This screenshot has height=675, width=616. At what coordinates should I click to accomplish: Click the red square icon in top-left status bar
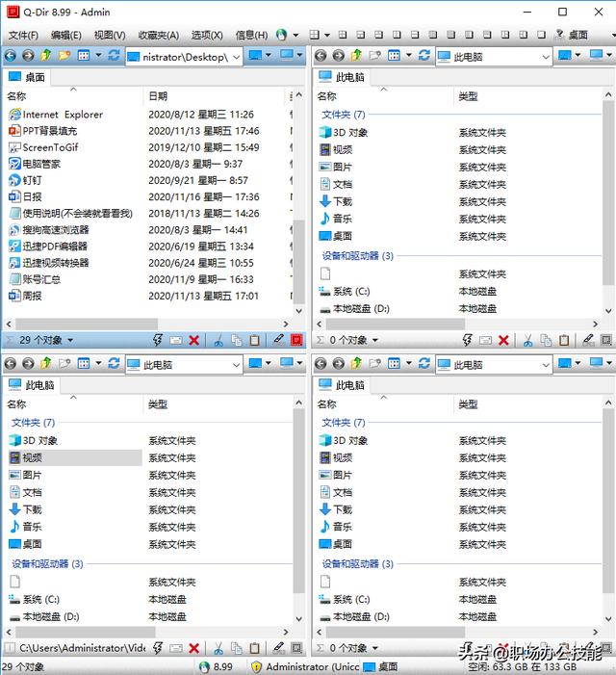point(296,340)
